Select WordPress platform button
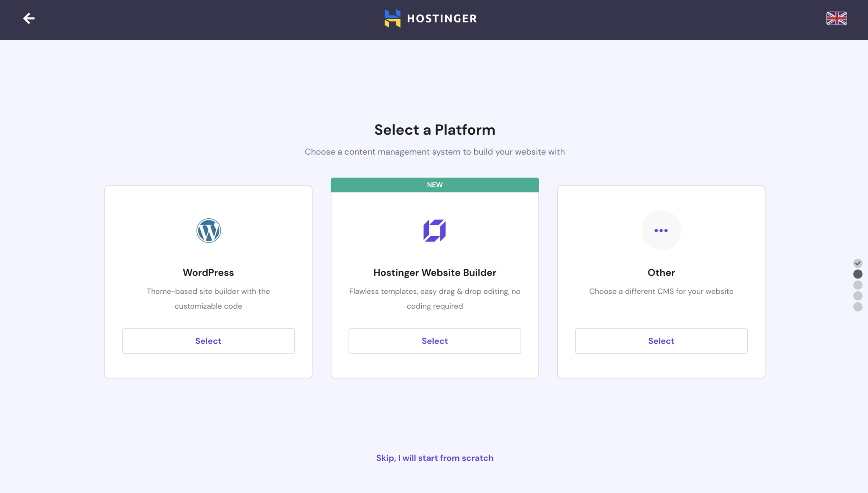 tap(209, 341)
